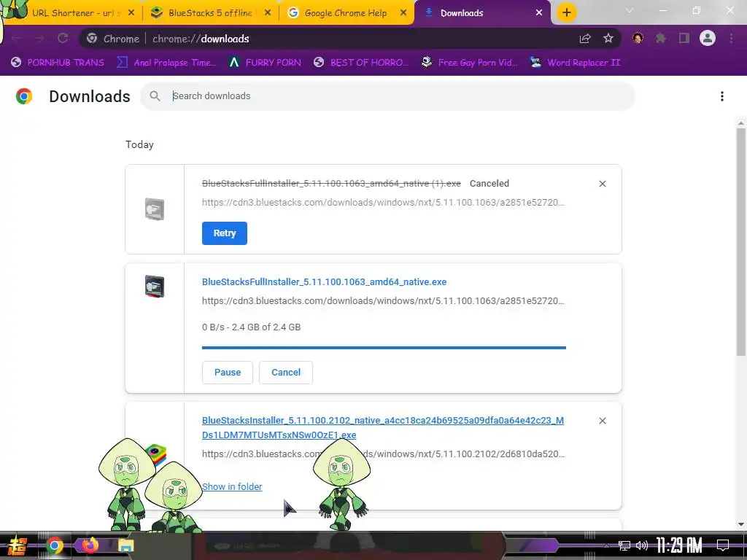Open the tab search chevron
Image resolution: width=747 pixels, height=560 pixels.
[630, 10]
